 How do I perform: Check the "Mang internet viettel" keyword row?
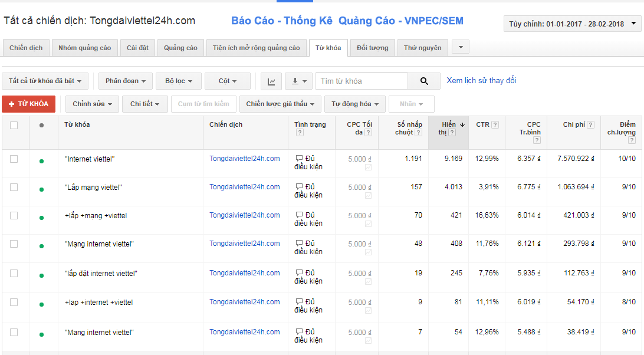point(14,332)
